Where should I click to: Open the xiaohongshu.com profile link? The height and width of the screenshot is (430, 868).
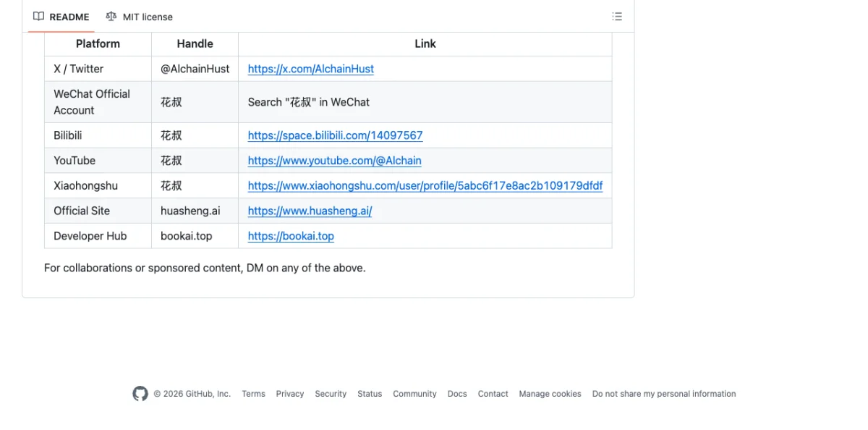(425, 186)
